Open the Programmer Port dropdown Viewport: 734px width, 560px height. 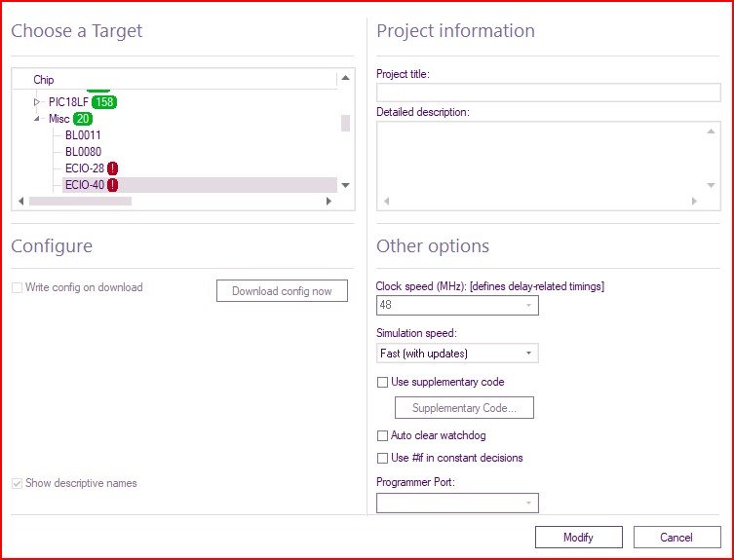click(x=457, y=503)
